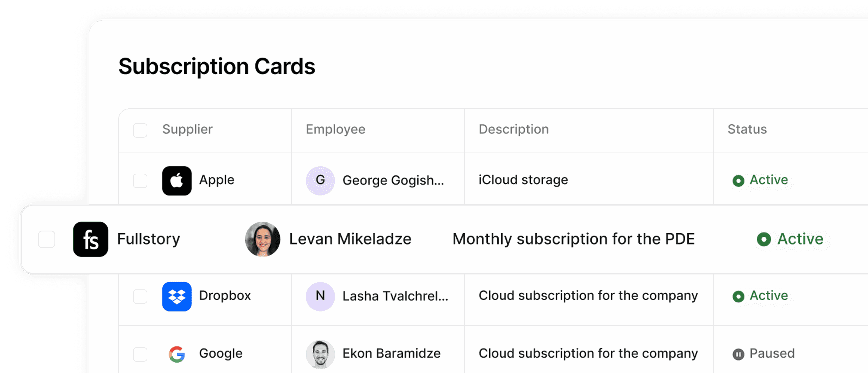
Task: Click the Google logo icon
Action: click(177, 354)
